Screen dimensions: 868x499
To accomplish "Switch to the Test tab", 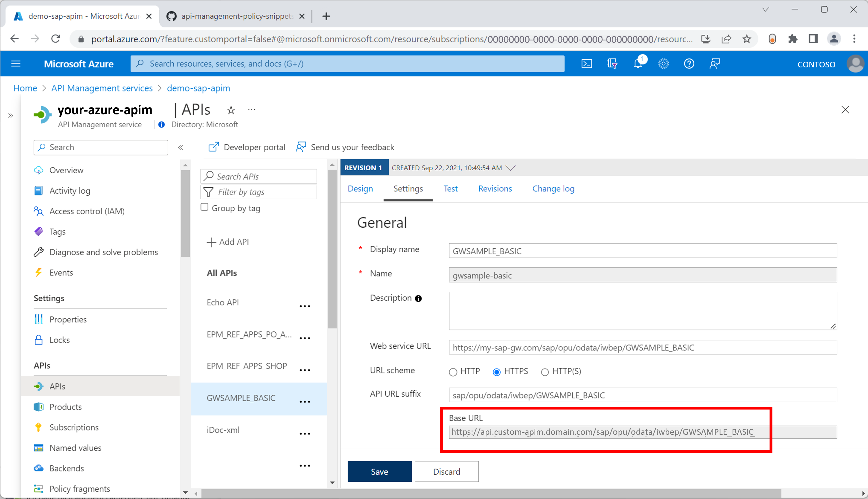I will (x=450, y=188).
